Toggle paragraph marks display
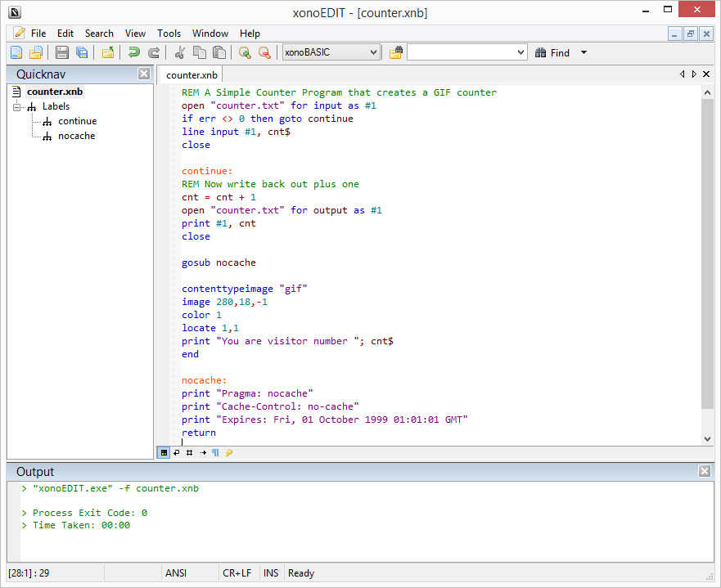This screenshot has height=588, width=721. point(216,453)
